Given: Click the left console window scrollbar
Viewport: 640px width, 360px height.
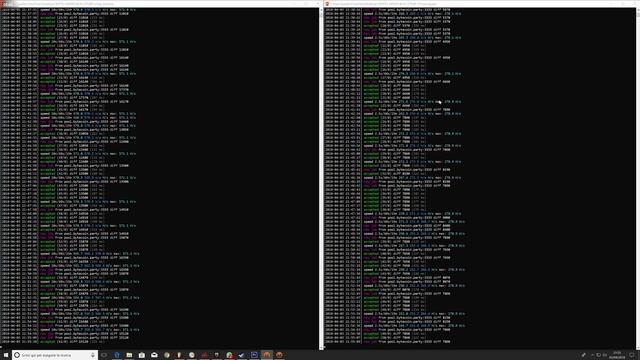Looking at the screenshot, I should coord(320,178).
